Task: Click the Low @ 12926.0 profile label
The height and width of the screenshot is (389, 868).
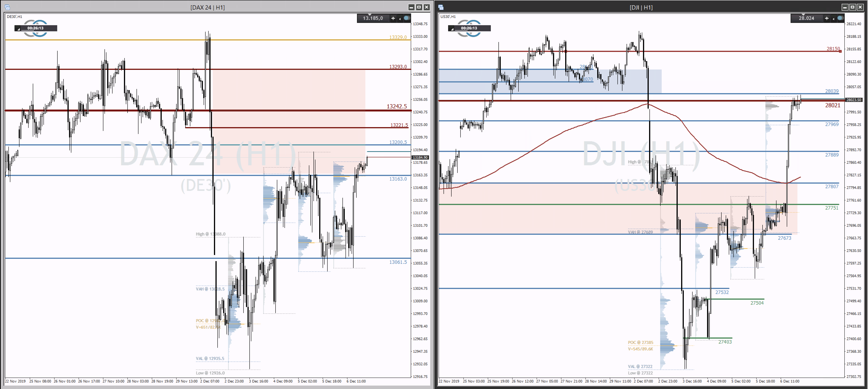Action: pos(210,373)
